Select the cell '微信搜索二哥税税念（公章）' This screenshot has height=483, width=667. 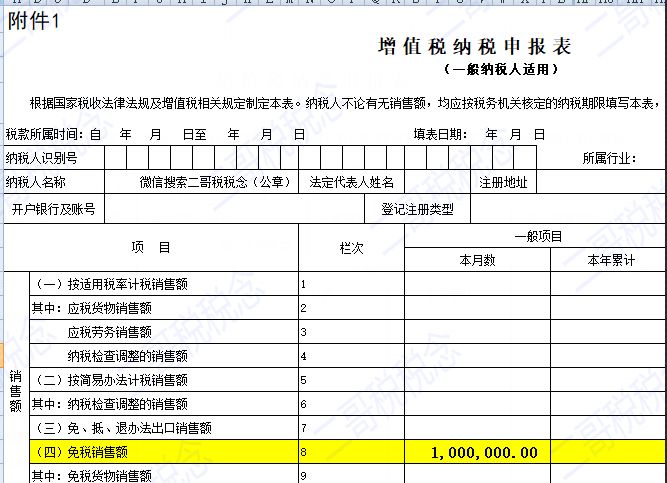coord(202,182)
